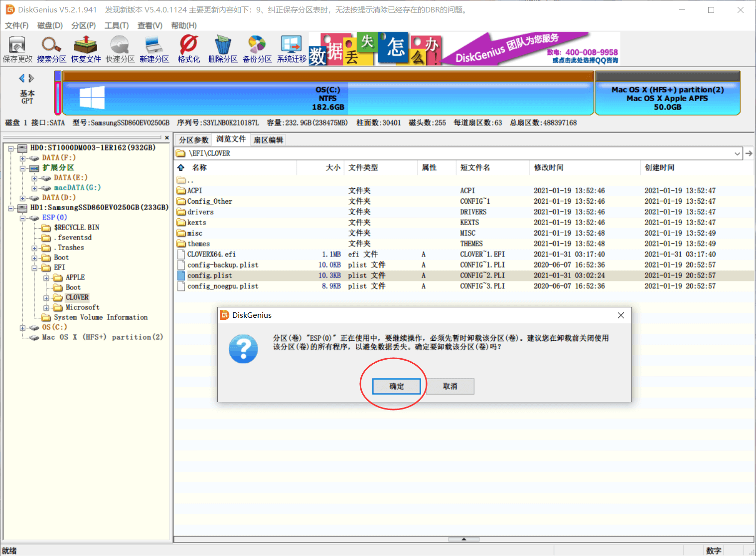The height and width of the screenshot is (556, 756).
Task: Select config-backup.plist in the file list
Action: coord(223,265)
